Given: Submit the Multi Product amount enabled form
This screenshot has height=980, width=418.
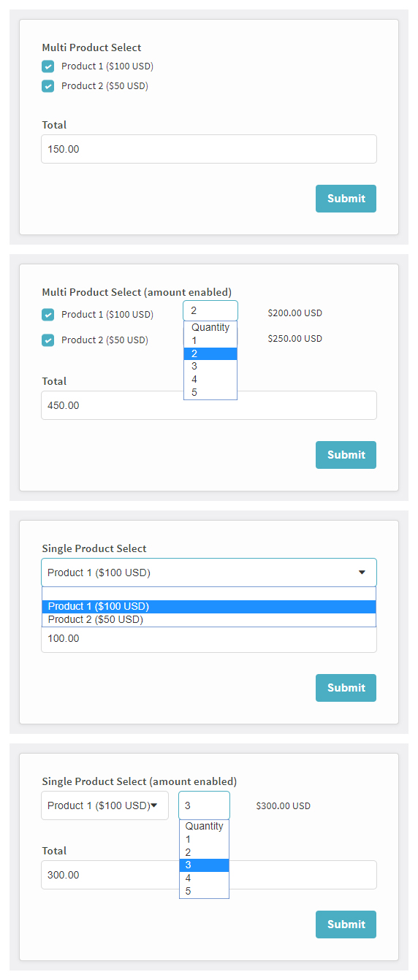Looking at the screenshot, I should click(x=346, y=455).
